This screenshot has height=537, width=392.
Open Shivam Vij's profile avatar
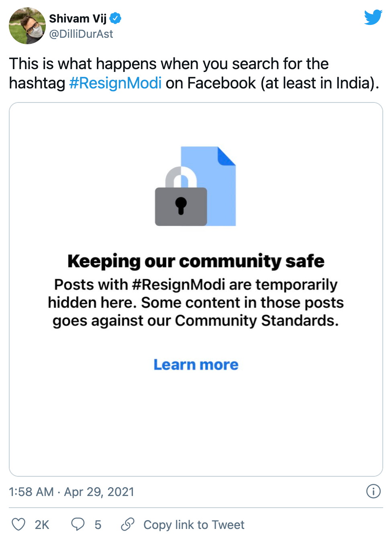point(27,26)
